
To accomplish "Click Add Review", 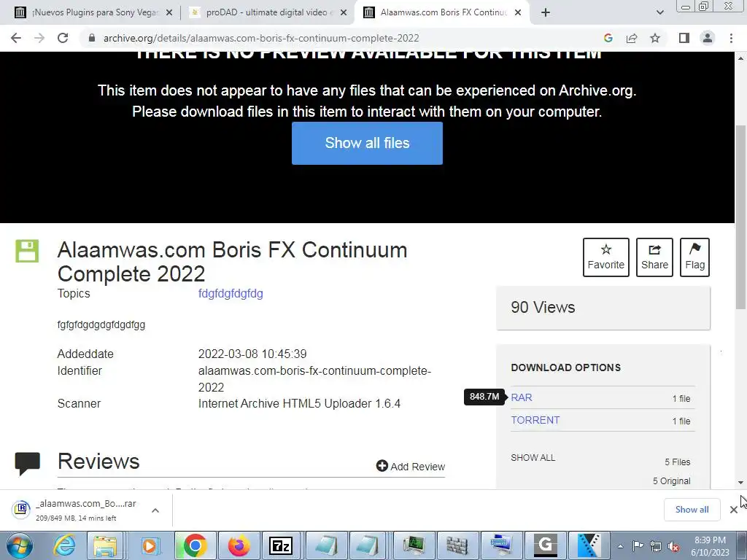I will (x=411, y=466).
